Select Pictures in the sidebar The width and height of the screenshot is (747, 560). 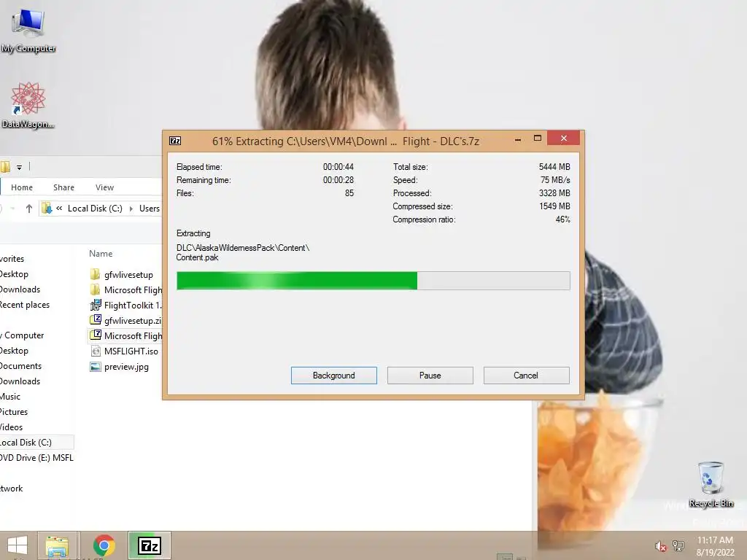click(14, 411)
